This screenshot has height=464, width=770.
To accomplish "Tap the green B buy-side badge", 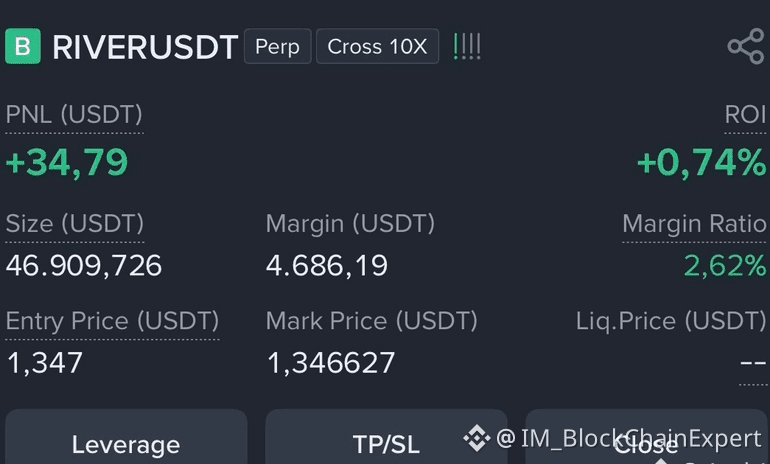I will click(x=23, y=46).
